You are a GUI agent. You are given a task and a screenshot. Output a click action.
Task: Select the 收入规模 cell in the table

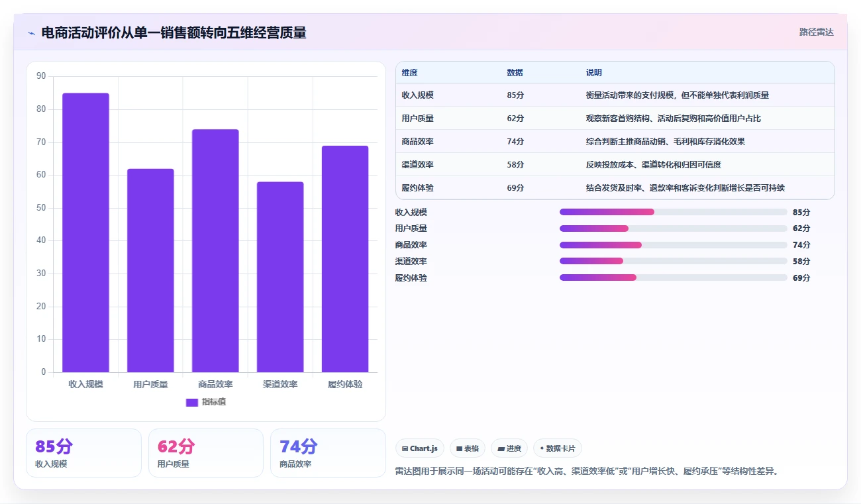click(x=417, y=95)
